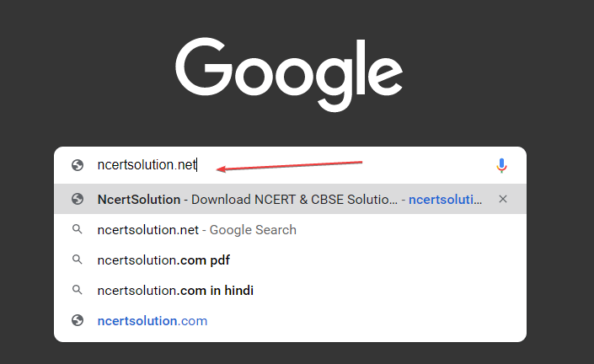Click the globe icon next to the ncertsolution.com link
The image size is (594, 364).
[x=78, y=320]
